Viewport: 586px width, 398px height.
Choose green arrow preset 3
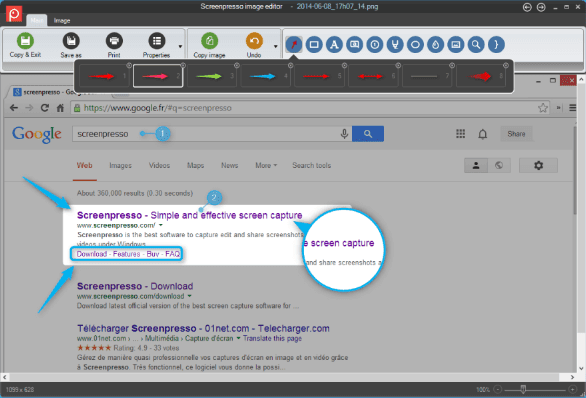click(x=212, y=76)
